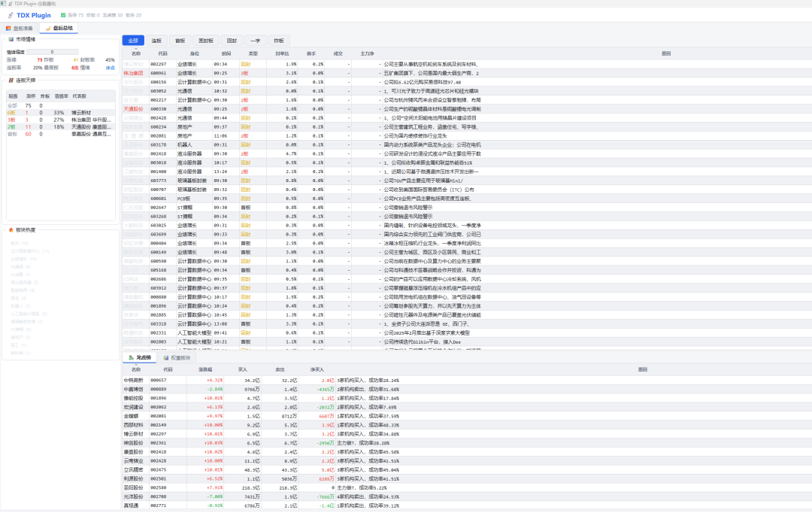Click the moon icon on 盘后总结 tab
The height and width of the screenshot is (513, 812).
click(x=49, y=28)
